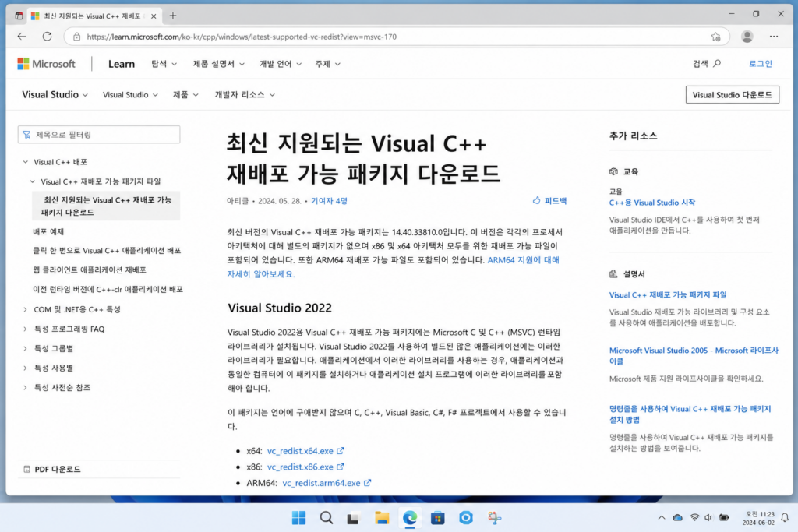The width and height of the screenshot is (798, 532).
Task: Show hidden system tray icons
Action: click(661, 518)
